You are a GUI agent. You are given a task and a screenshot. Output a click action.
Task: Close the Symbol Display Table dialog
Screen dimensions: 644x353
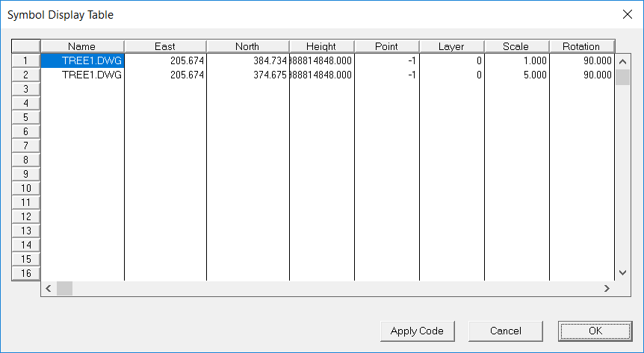click(x=626, y=14)
